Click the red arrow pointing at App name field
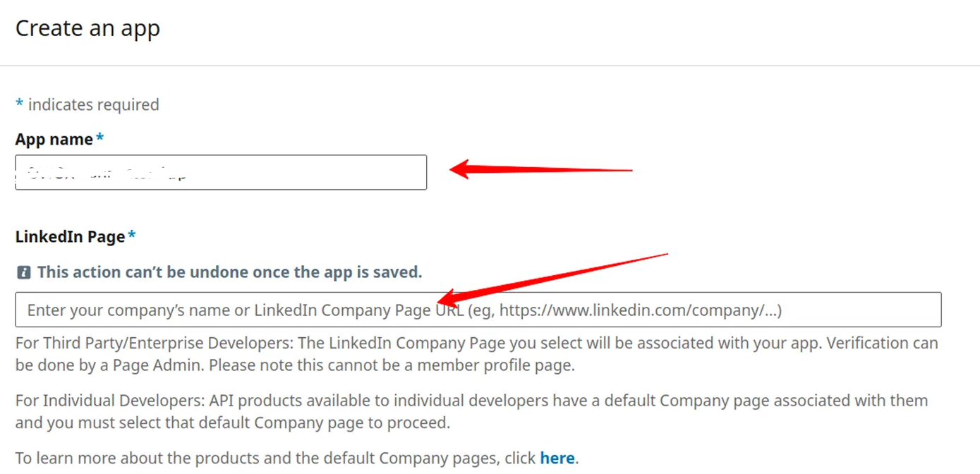This screenshot has width=980, height=474. [540, 170]
